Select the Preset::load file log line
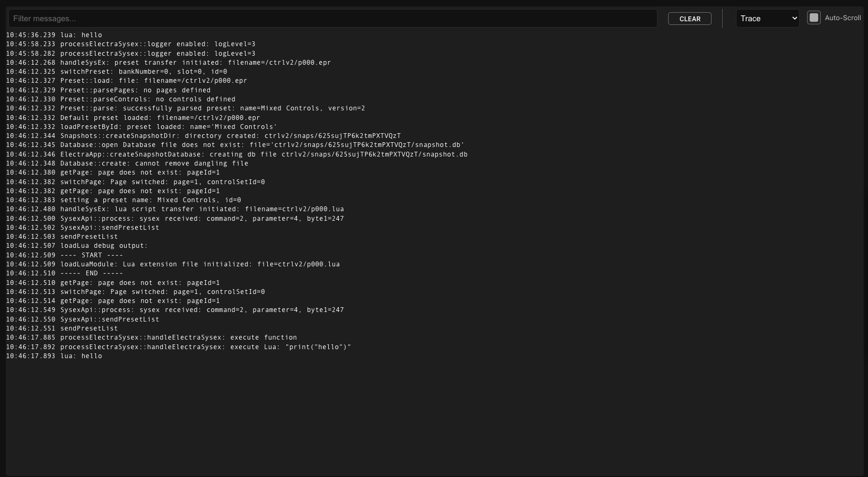Screen dimensions: 868x477 [x=126, y=81]
